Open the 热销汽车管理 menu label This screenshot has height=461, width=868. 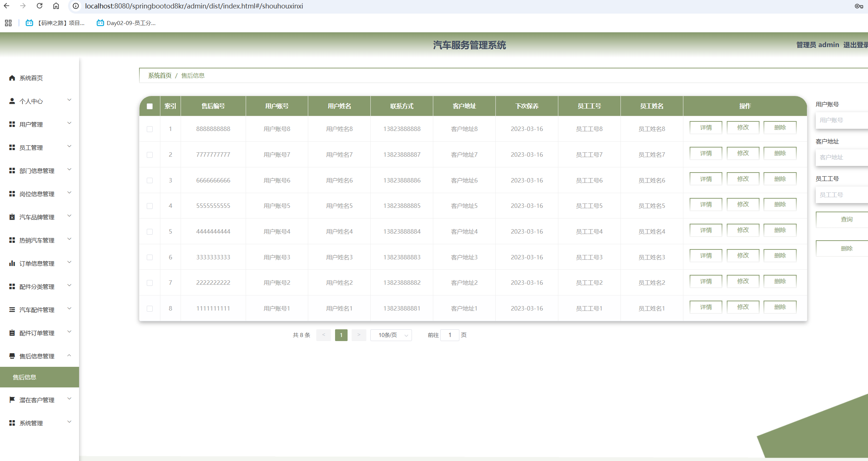[x=37, y=240]
